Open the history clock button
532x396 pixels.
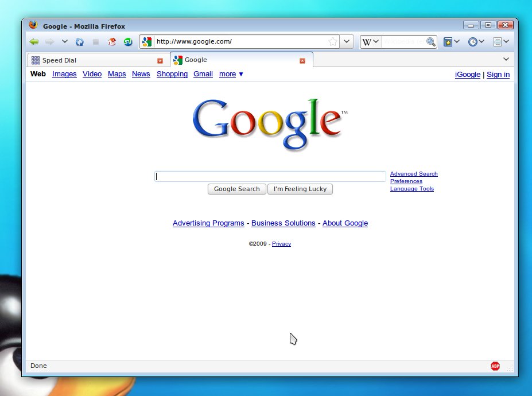(x=473, y=42)
